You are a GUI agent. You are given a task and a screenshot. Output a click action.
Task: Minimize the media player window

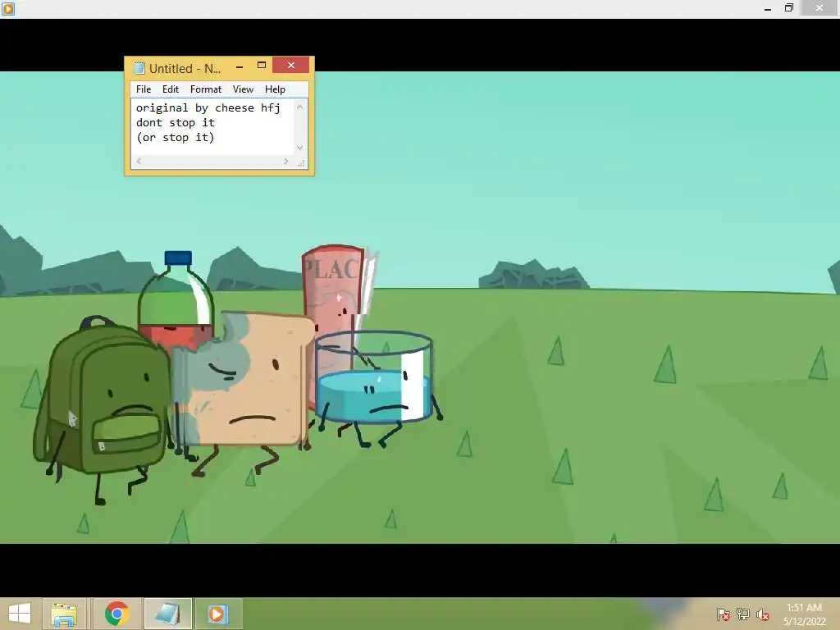tap(768, 8)
